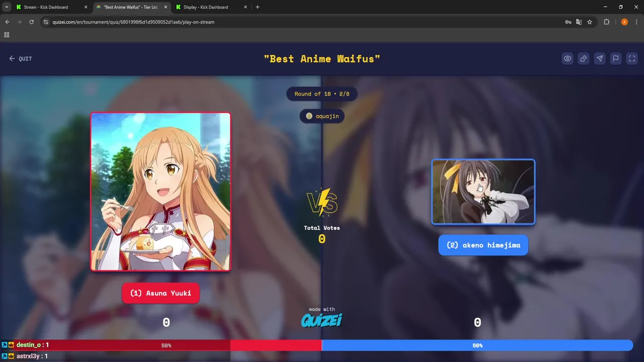644x362 pixels.
Task: Close the Stream - Kick Dashboard tab
Action: coord(86,7)
